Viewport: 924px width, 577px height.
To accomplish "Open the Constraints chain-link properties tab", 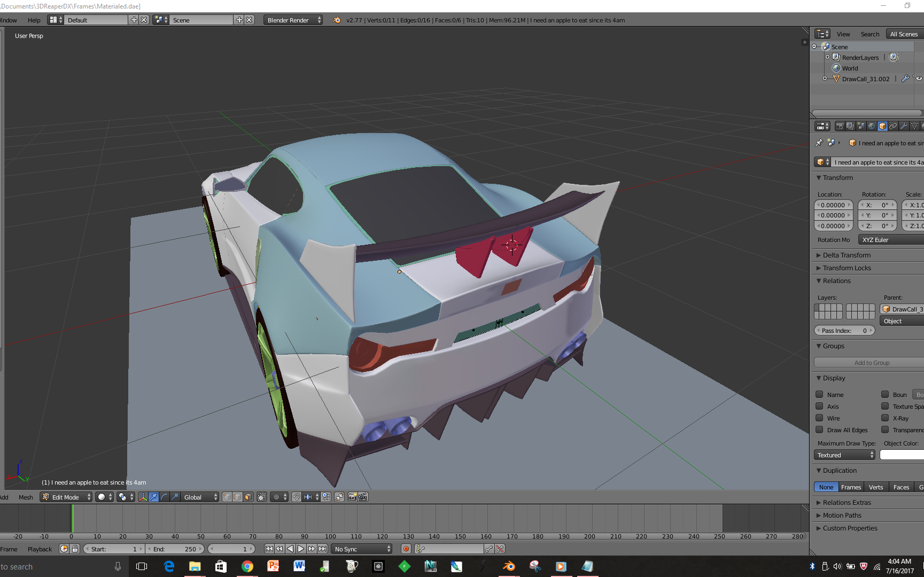I will (x=893, y=127).
